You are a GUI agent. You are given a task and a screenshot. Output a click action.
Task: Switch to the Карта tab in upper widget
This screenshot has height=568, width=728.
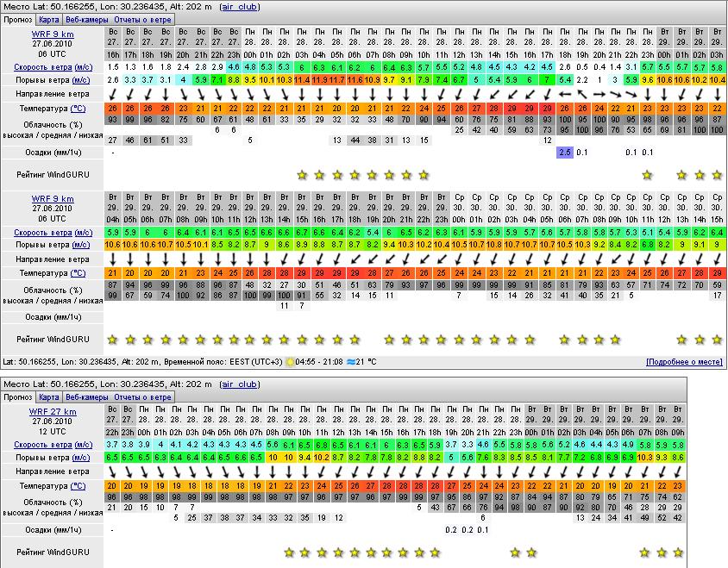click(49, 19)
